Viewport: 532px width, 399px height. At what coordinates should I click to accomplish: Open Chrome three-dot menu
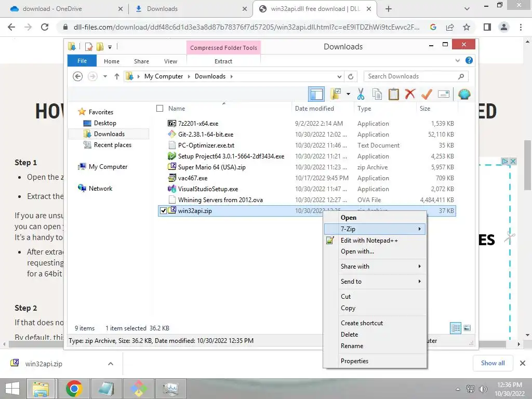click(521, 27)
